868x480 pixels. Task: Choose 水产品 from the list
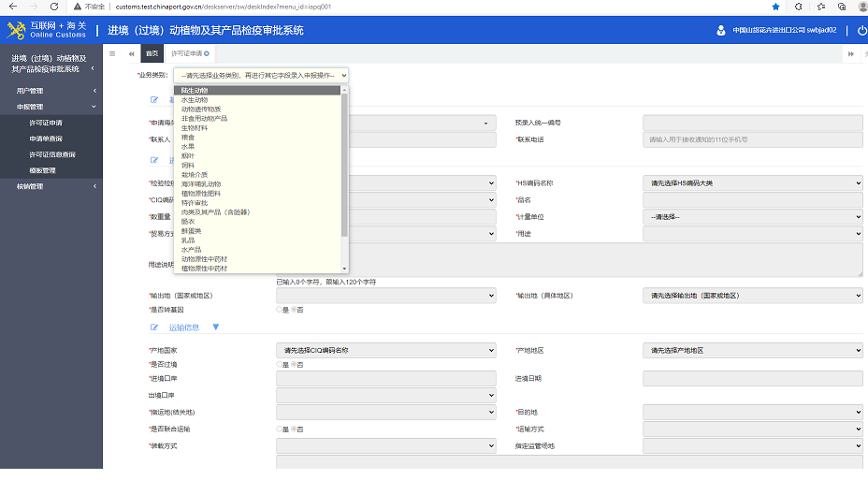point(257,250)
